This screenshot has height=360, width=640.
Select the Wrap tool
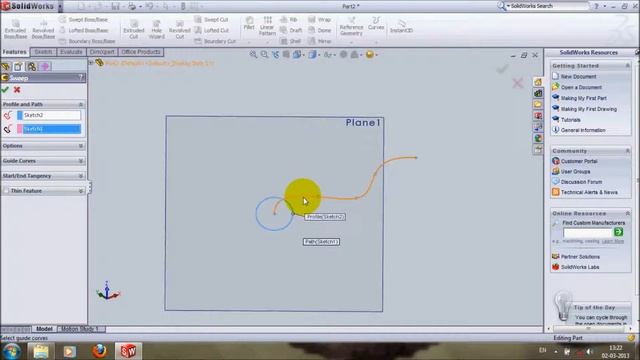pyautogui.click(x=320, y=20)
